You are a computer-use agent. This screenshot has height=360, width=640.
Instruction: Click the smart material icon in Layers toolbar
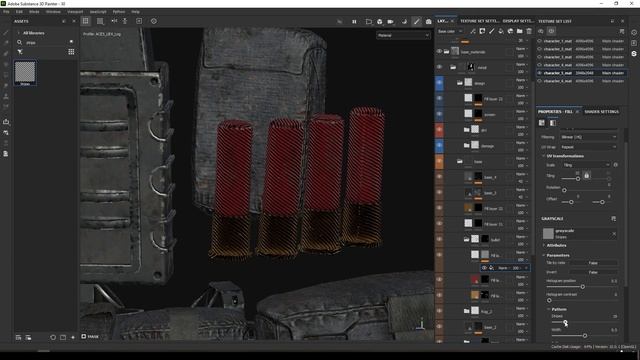tap(510, 31)
